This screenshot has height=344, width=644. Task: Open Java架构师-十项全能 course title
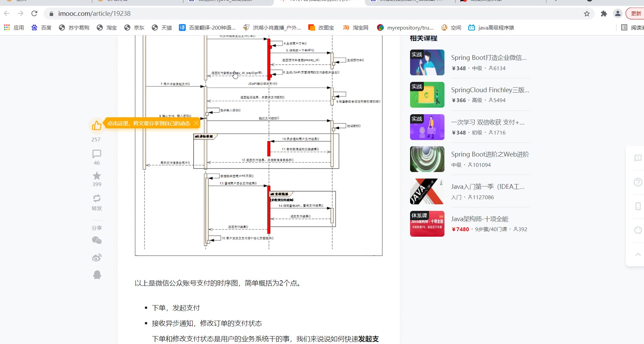480,219
